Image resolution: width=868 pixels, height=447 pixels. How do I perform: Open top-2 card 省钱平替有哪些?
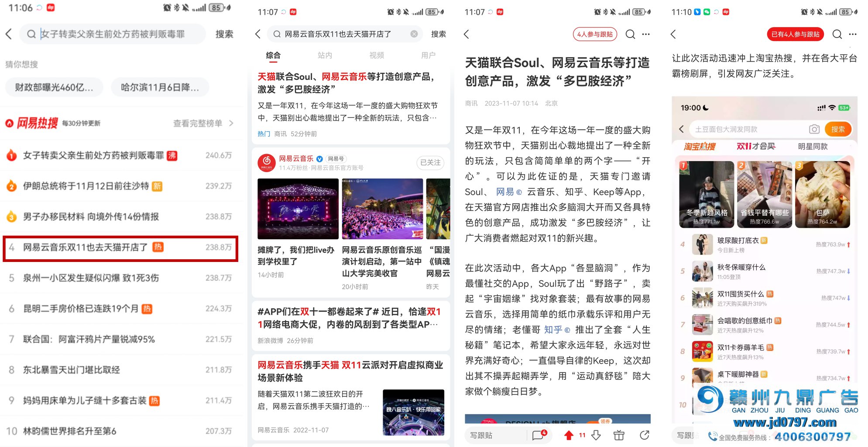pos(765,194)
